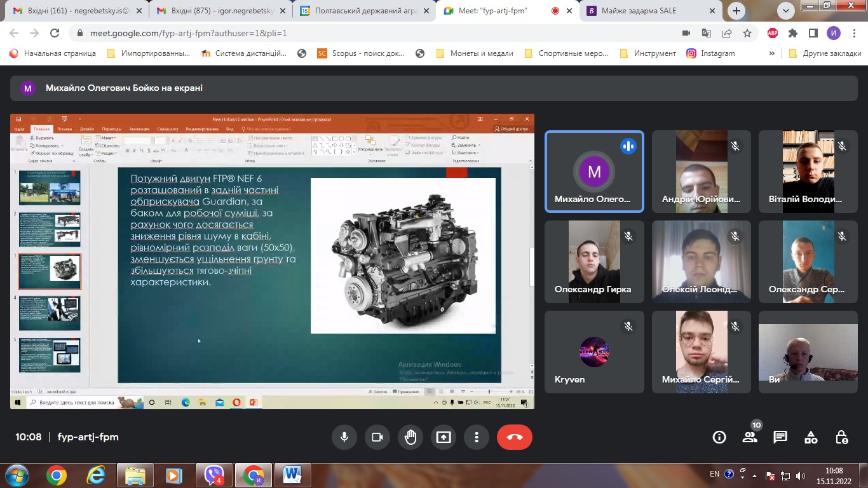Screen dimensions: 868x488
Task: Click the meeting code fyp-artj-fpm text
Action: [88, 437]
